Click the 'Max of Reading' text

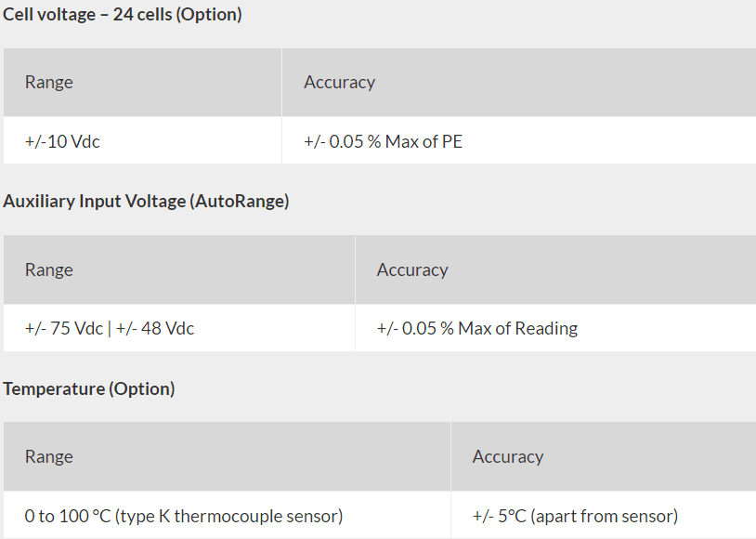coord(518,329)
